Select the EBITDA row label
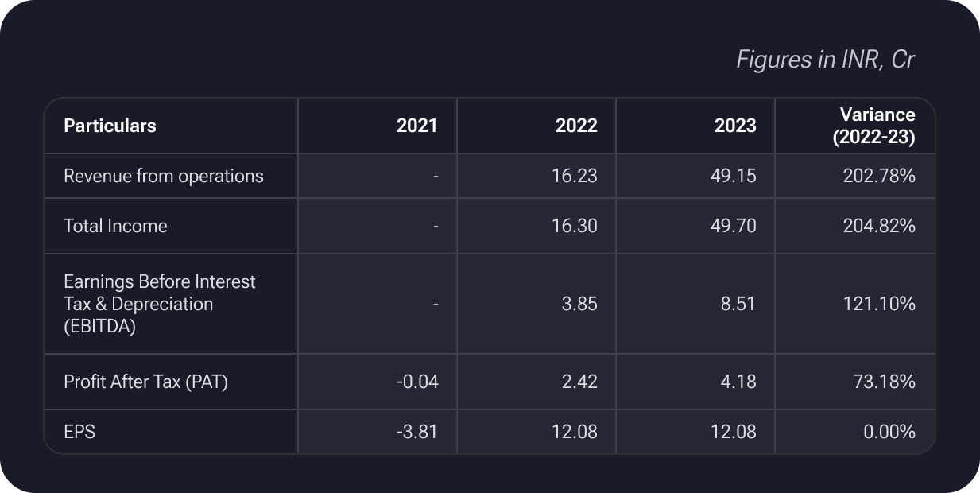980x493 pixels. (x=159, y=304)
